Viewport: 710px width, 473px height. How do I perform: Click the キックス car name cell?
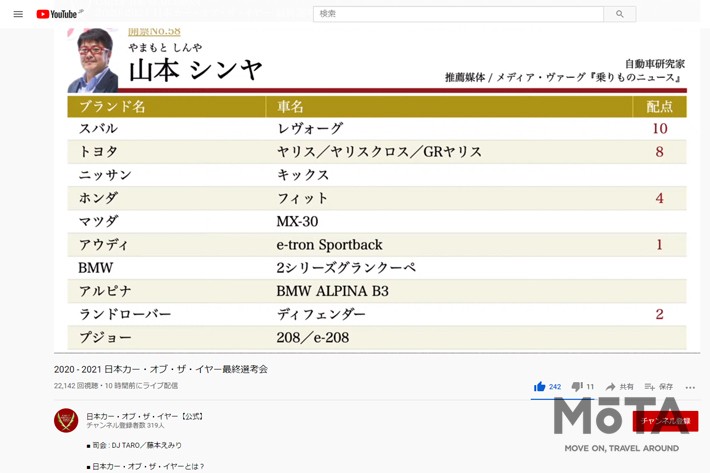click(x=303, y=175)
